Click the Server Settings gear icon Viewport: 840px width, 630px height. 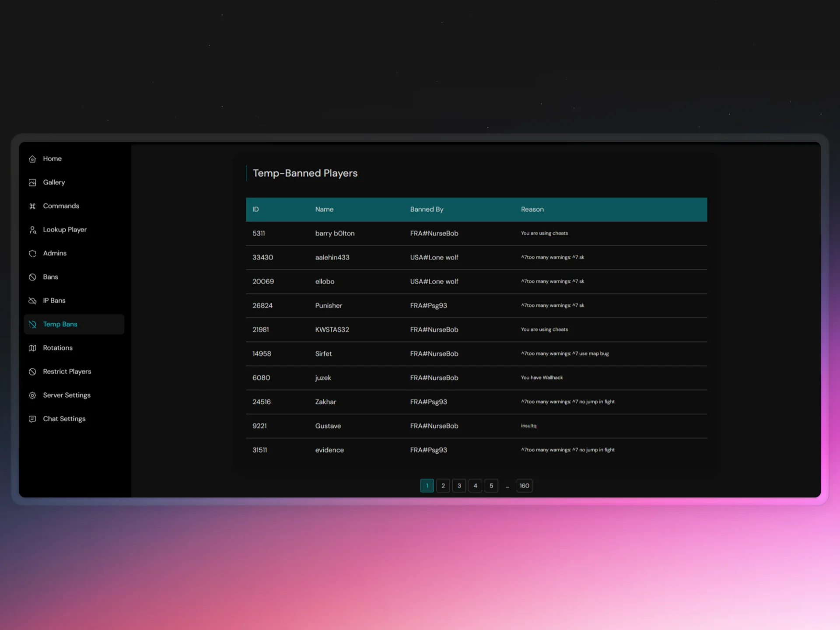click(32, 395)
